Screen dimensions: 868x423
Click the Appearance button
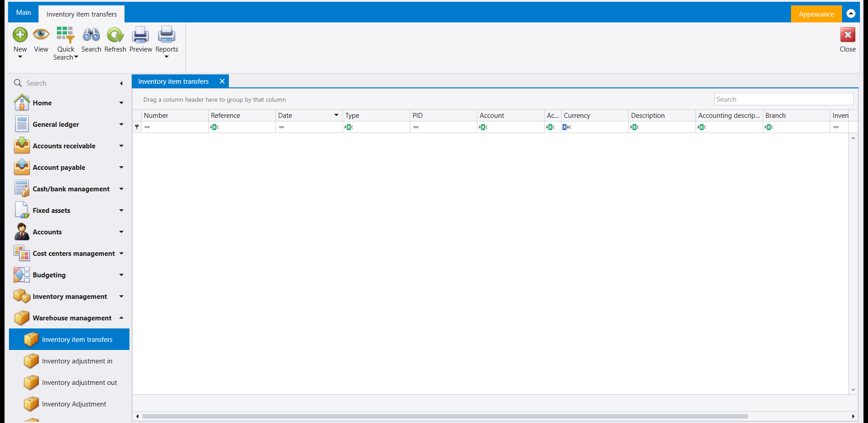(x=816, y=14)
